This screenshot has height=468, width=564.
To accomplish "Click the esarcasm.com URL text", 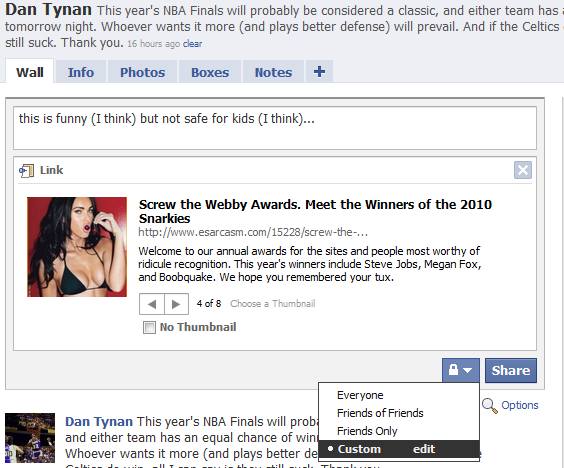I will coord(253,232).
